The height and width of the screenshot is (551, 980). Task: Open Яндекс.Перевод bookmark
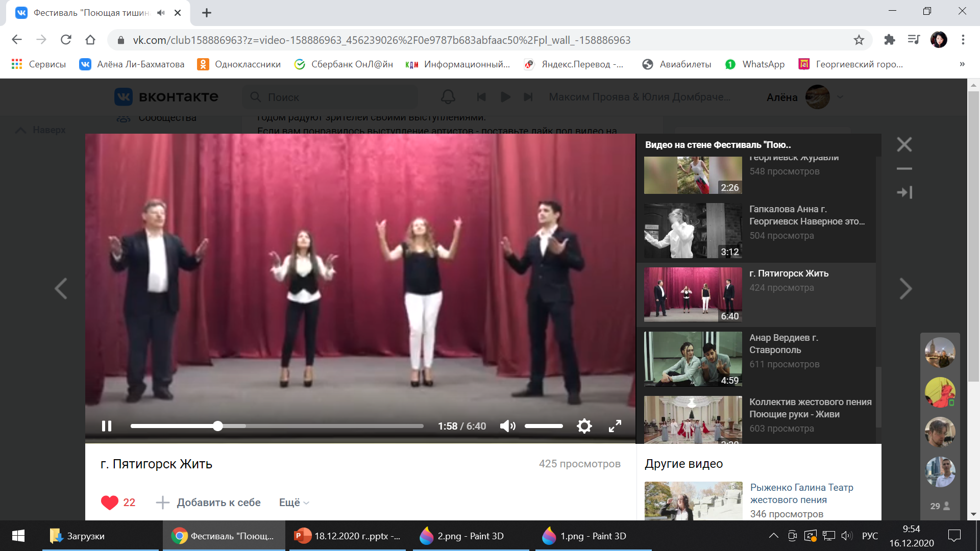(574, 64)
